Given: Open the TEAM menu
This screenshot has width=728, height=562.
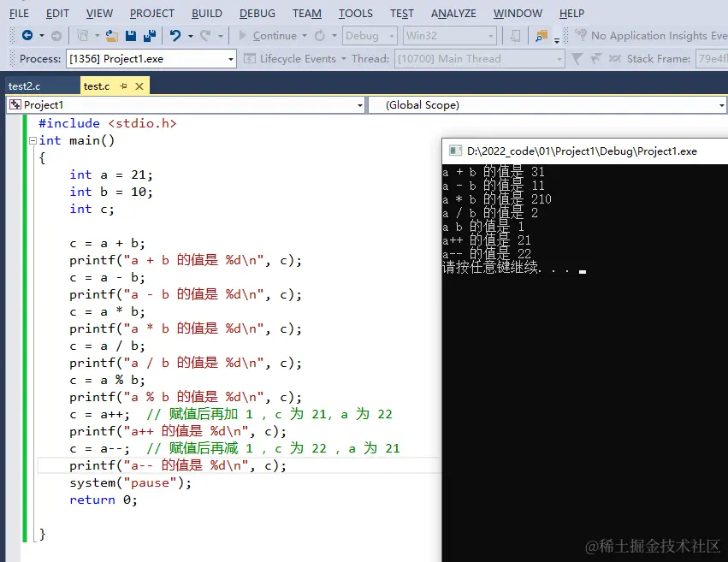Looking at the screenshot, I should pos(307,14).
